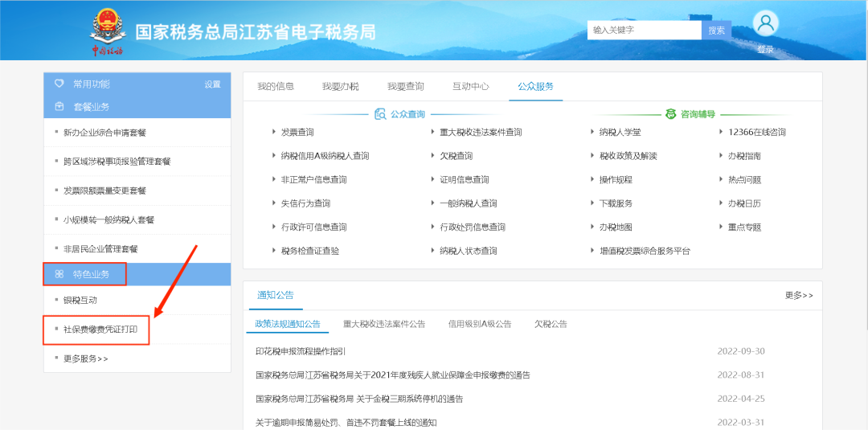Open 办税日历
The image size is (868, 430).
(x=744, y=203)
